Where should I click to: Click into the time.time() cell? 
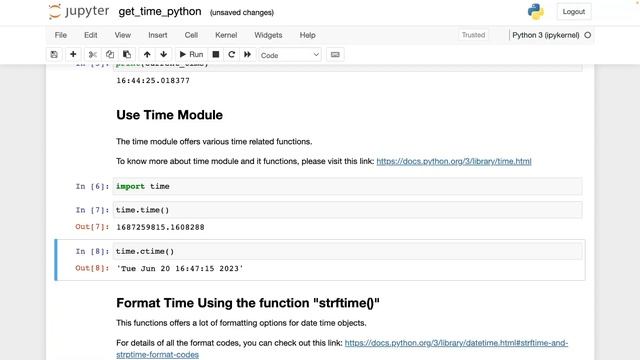[x=347, y=210]
